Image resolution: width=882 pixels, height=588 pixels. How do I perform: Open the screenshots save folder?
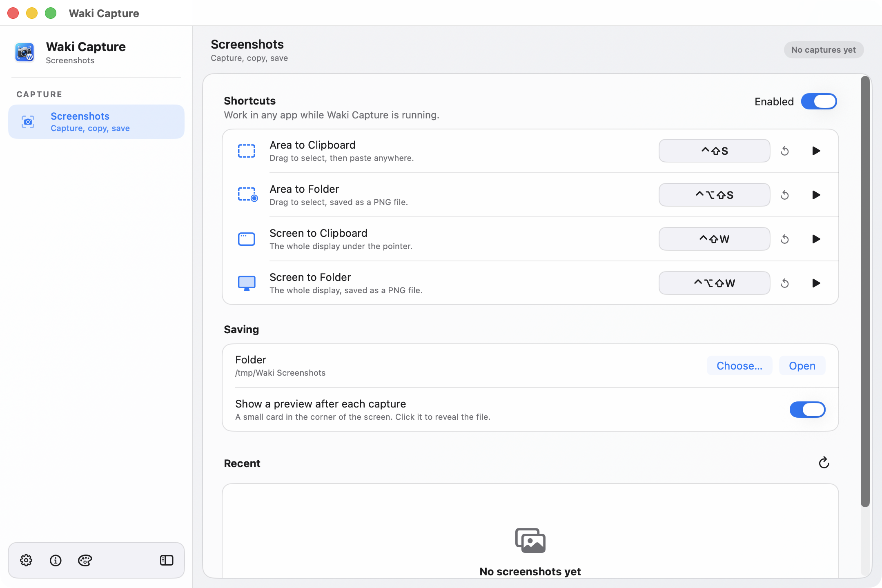[802, 365]
